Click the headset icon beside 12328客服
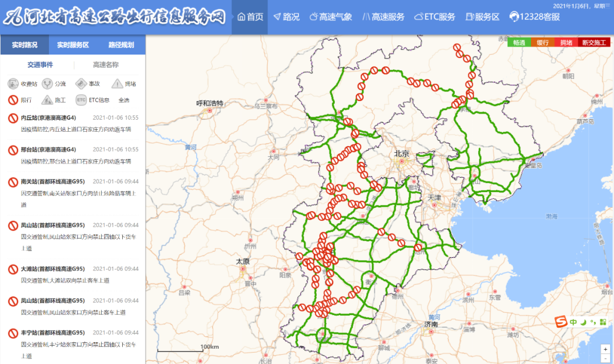Image resolution: width=614 pixels, height=364 pixels. pos(514,17)
